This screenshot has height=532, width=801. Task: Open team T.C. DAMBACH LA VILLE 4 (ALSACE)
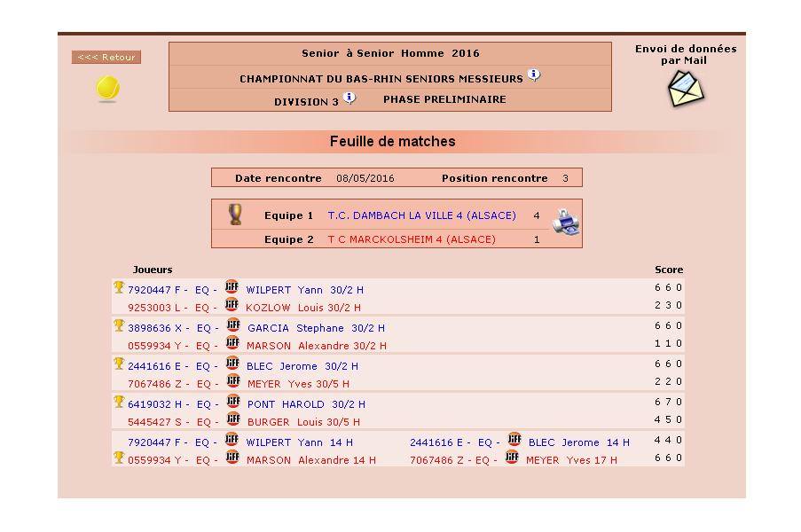[x=422, y=215]
